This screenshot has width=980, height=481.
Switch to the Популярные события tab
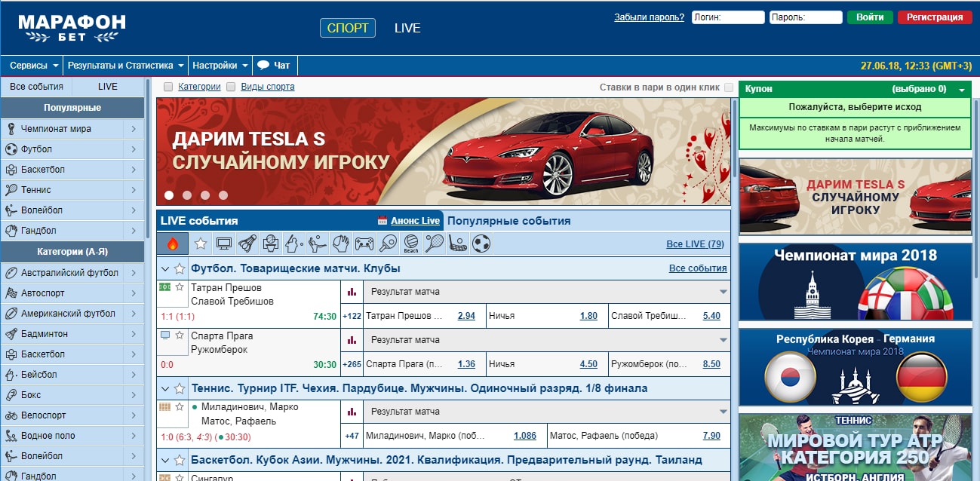[x=508, y=221]
